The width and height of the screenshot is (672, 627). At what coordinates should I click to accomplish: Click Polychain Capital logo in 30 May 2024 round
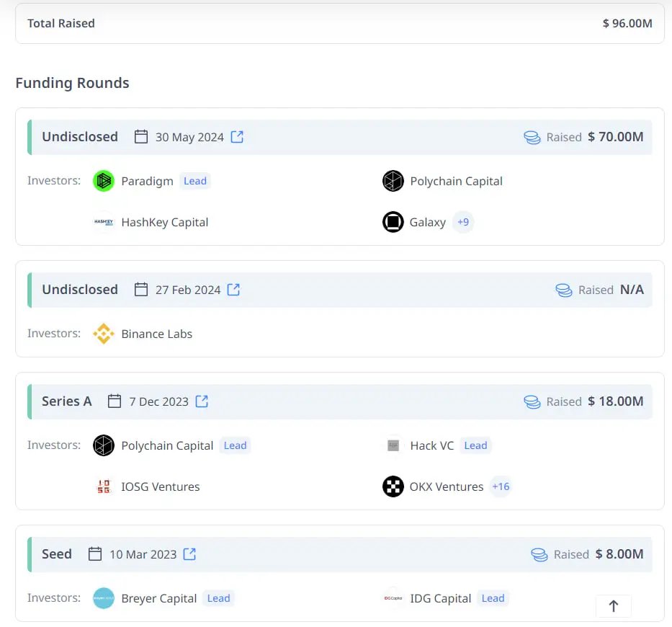[393, 181]
